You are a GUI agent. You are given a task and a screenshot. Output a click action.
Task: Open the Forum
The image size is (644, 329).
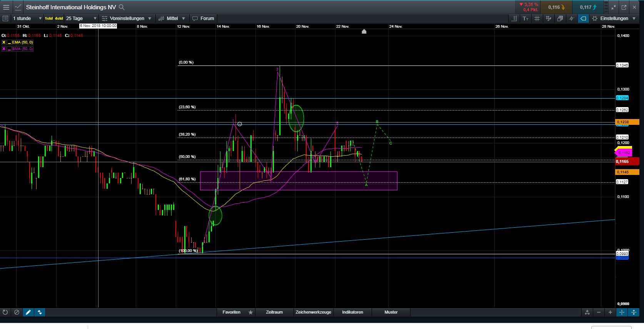pos(203,18)
